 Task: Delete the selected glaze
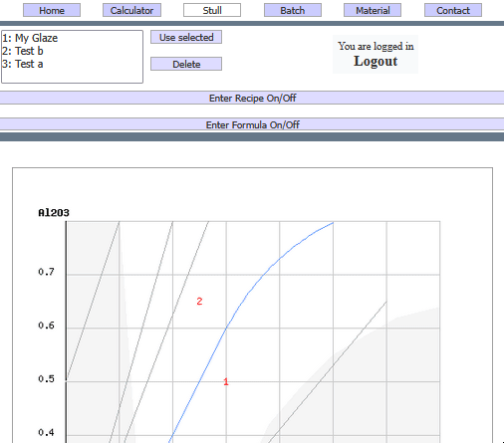coord(186,64)
